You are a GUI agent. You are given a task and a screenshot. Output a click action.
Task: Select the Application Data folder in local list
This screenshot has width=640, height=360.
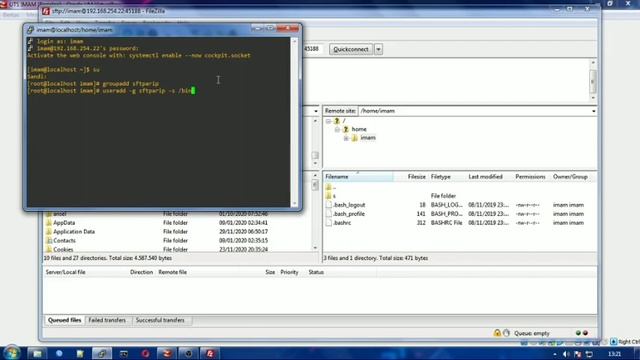coord(74,232)
